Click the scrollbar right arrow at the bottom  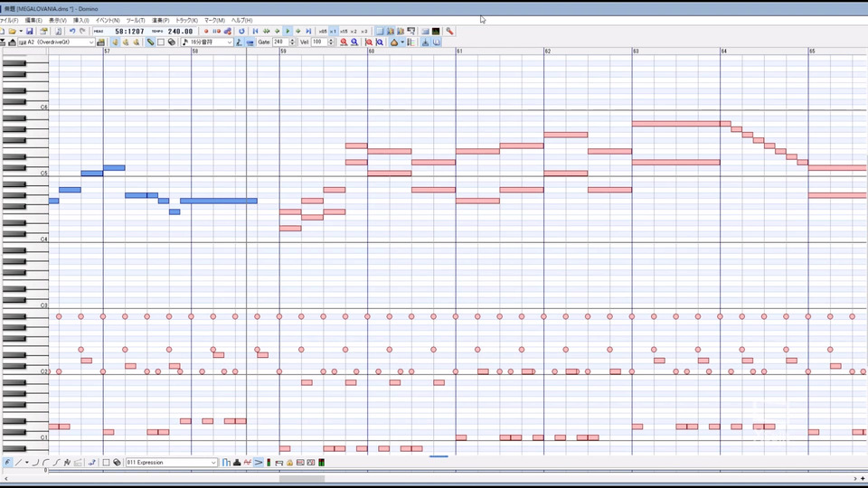click(854, 479)
